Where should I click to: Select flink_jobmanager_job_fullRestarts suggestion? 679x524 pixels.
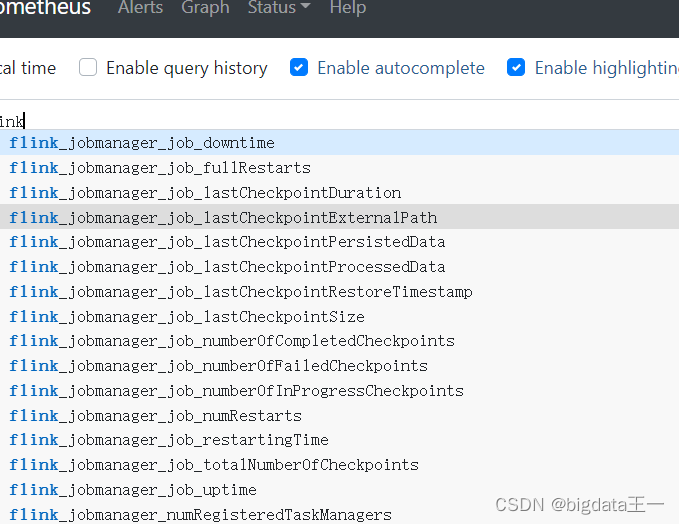coord(340,168)
